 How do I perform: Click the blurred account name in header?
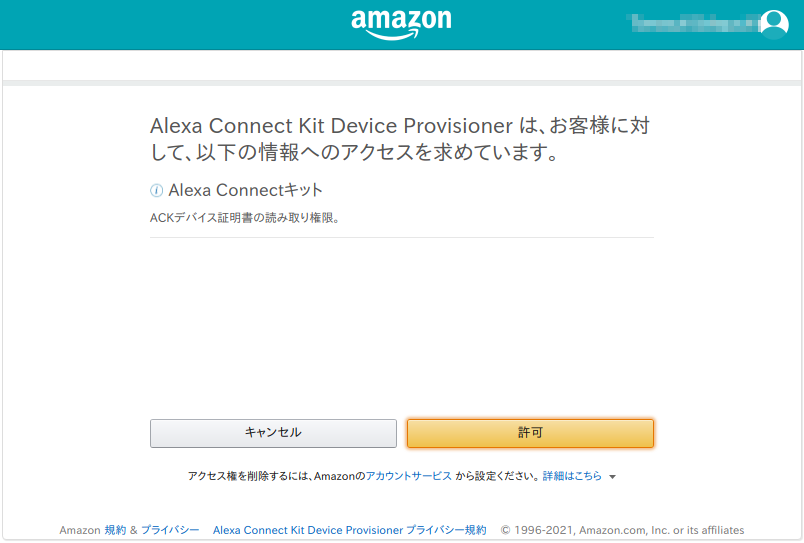pos(692,23)
